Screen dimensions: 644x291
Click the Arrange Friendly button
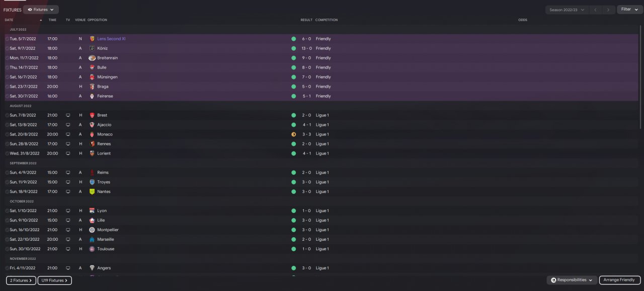[x=619, y=280]
